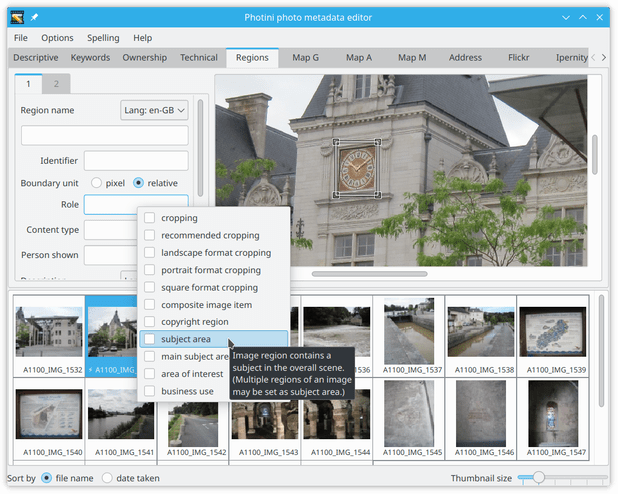
Task: Click the region form vertical scrollbar
Action: (x=200, y=148)
